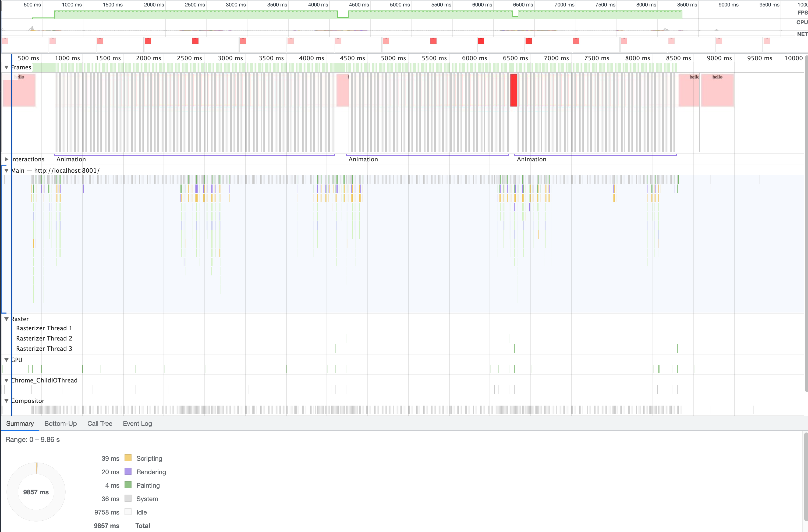The image size is (808, 532).
Task: Click the Scripting yellow color swatch
Action: [128, 458]
